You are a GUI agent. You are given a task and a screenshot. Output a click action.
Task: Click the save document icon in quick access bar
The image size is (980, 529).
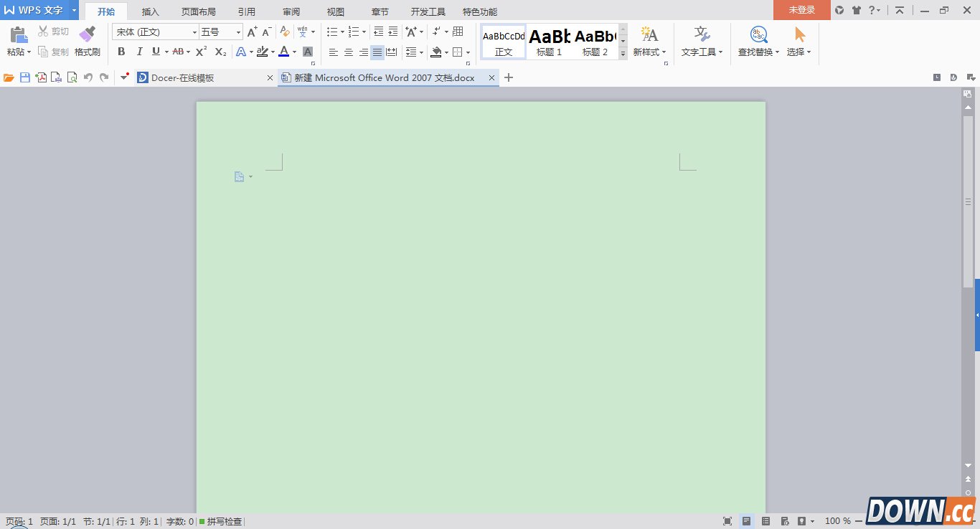tap(25, 77)
